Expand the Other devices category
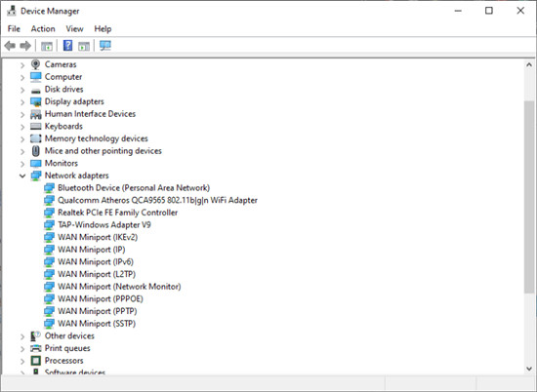The width and height of the screenshot is (537, 392). [x=22, y=336]
